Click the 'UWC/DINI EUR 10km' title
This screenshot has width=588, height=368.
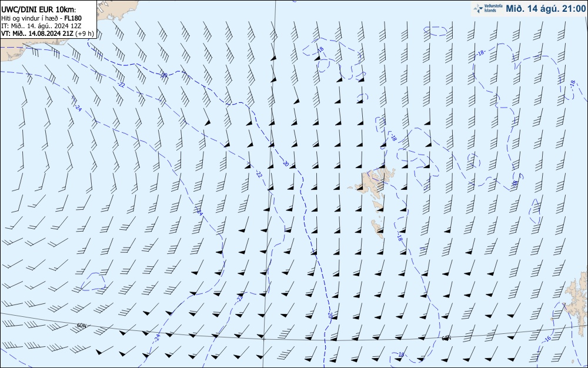(x=38, y=10)
